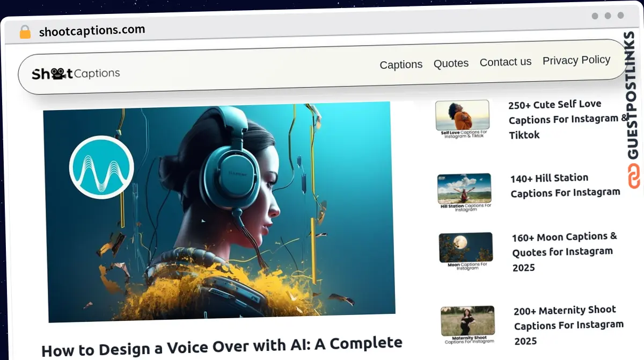Open the Quotes menu item
The height and width of the screenshot is (360, 644).
coord(451,63)
